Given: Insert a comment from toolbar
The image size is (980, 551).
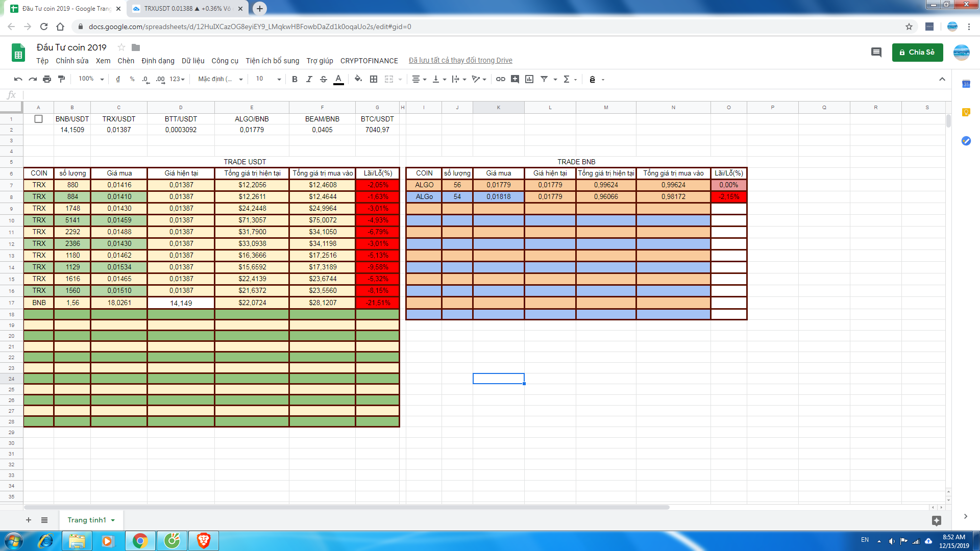Looking at the screenshot, I should [x=515, y=79].
